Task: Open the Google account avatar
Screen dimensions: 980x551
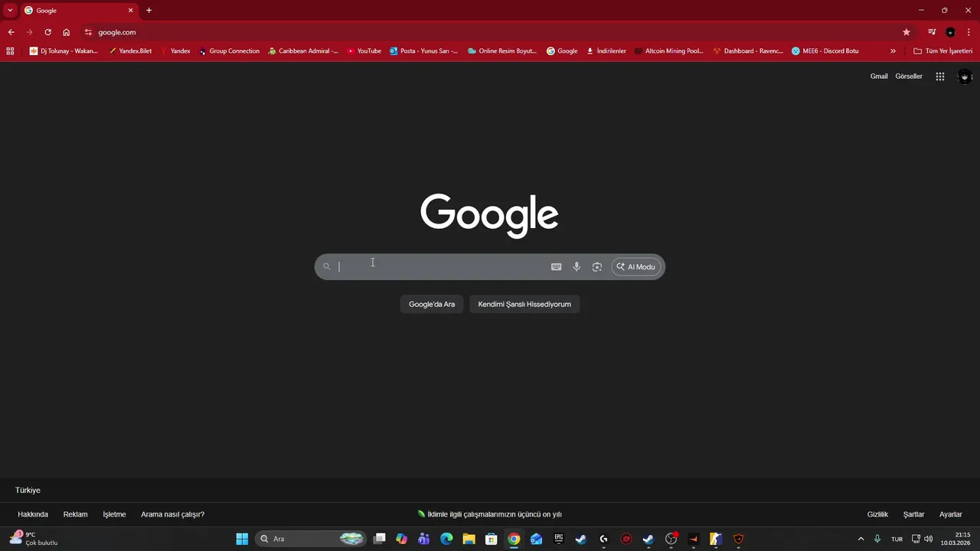Action: coord(965,77)
